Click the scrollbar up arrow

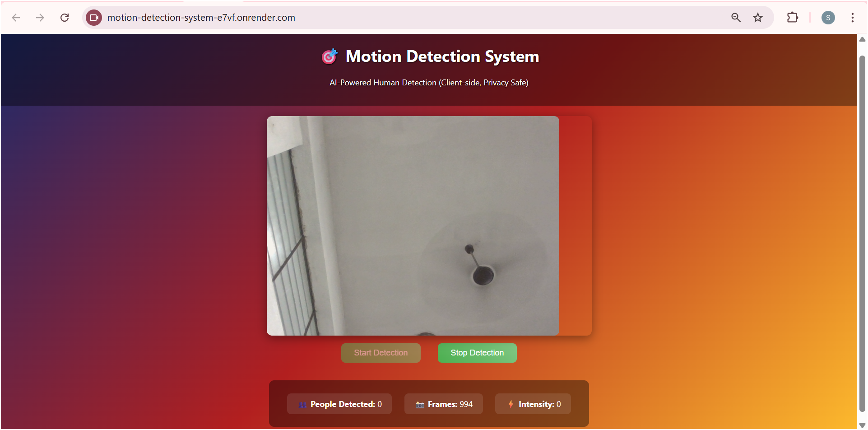(x=862, y=39)
